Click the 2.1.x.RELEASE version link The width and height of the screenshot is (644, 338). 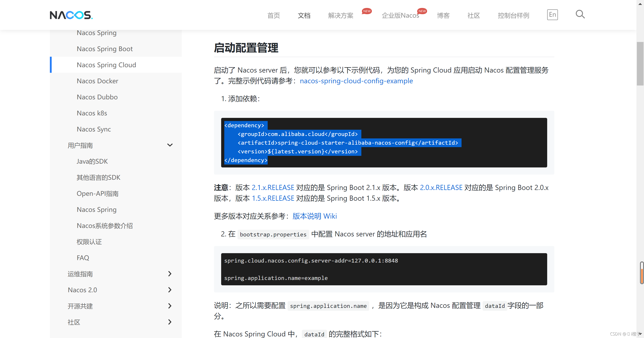(273, 187)
